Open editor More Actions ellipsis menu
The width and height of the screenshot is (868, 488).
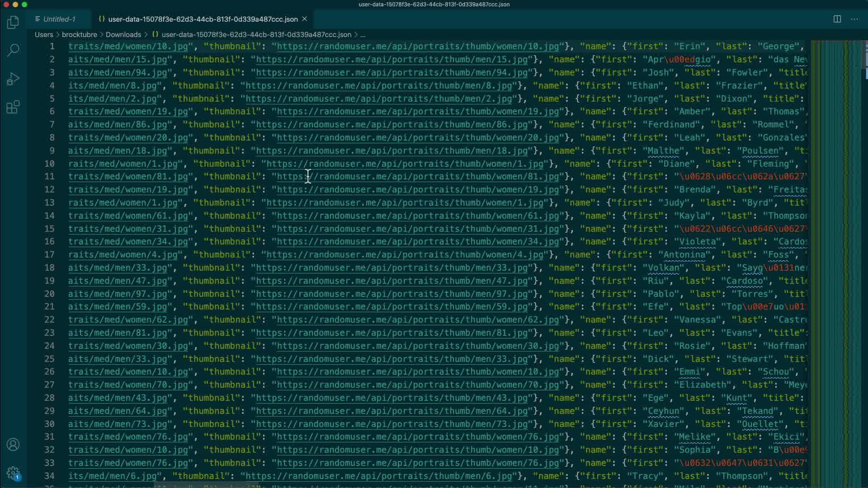854,19
